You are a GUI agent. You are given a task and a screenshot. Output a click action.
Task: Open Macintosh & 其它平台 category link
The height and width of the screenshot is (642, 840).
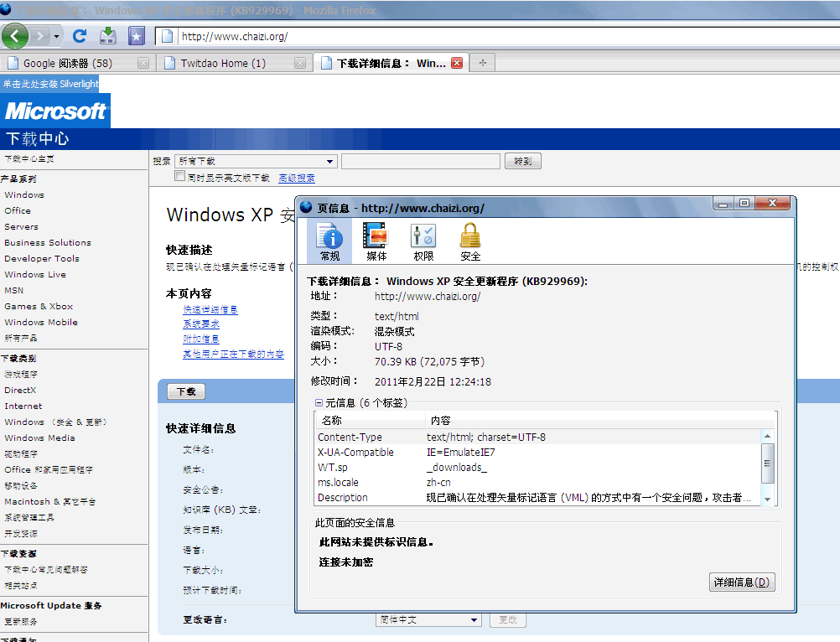[x=49, y=502]
